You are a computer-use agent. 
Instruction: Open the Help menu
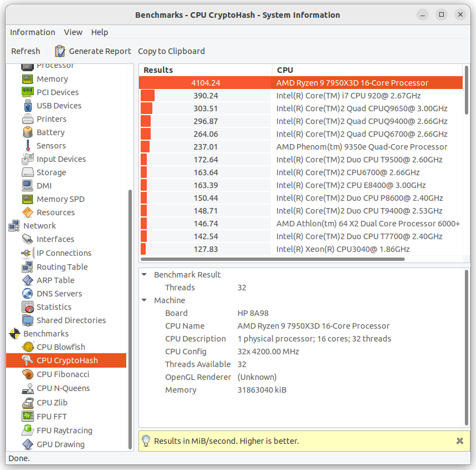click(100, 32)
